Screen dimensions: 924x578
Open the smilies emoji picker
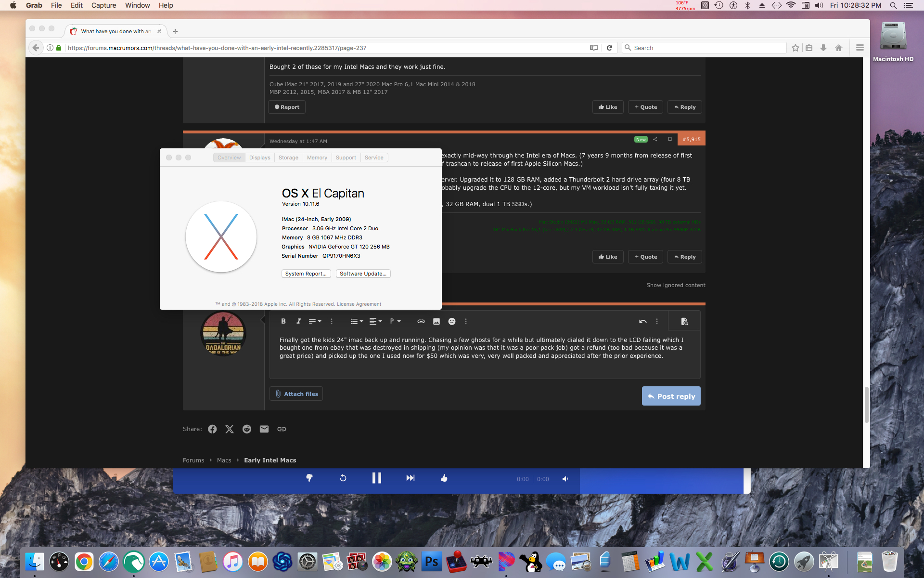click(x=452, y=321)
